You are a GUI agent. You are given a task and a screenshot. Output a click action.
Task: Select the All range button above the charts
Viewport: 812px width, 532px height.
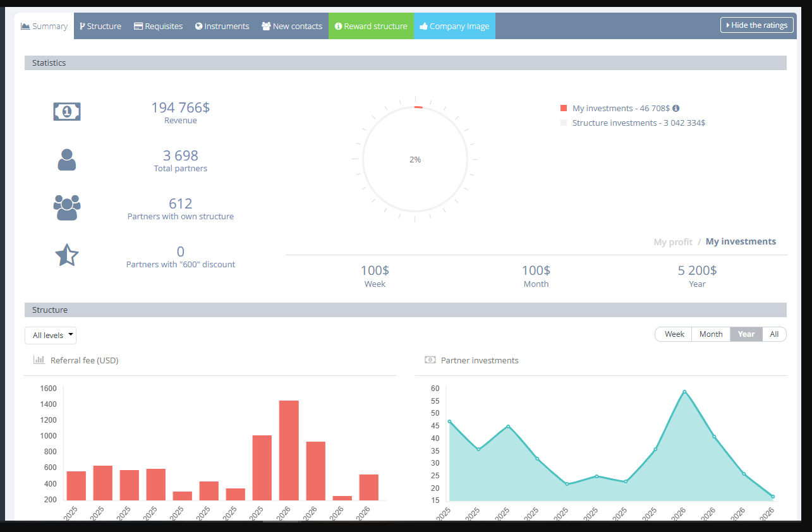pyautogui.click(x=774, y=334)
